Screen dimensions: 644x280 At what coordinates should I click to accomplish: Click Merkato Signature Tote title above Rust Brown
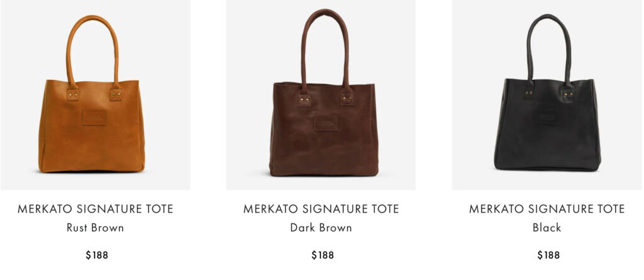click(x=96, y=209)
